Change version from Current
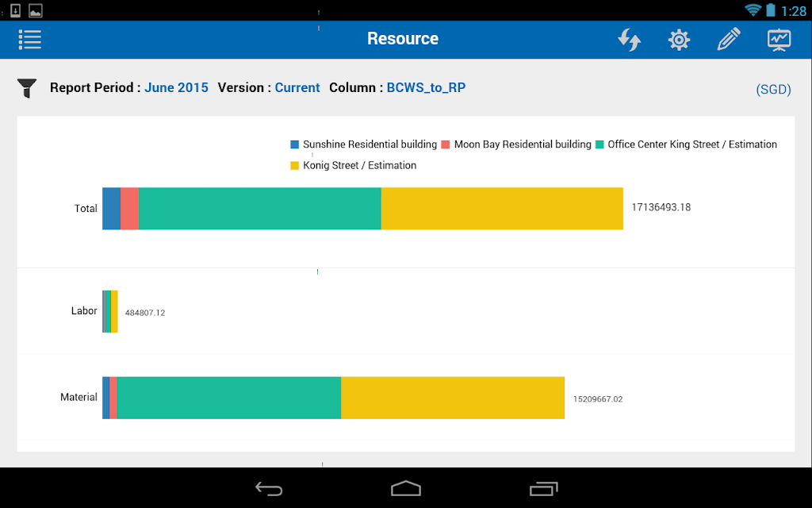 (x=297, y=87)
